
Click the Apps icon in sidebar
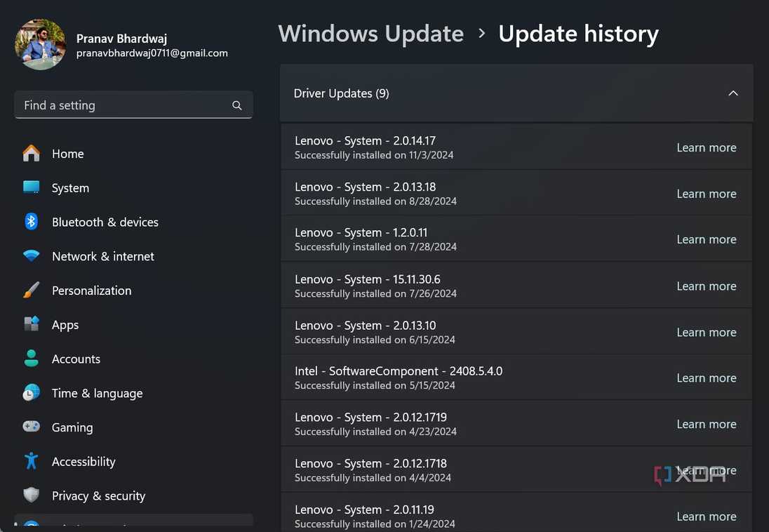click(x=32, y=324)
